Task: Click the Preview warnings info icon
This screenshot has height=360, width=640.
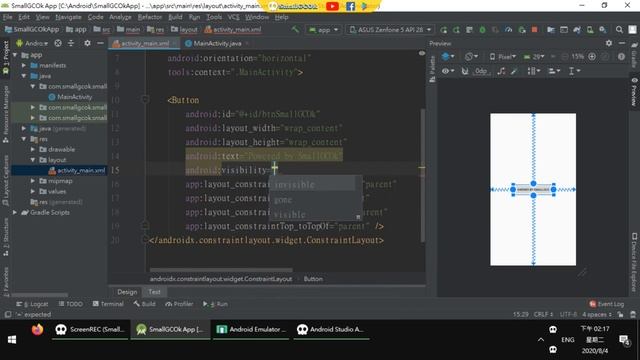Action: click(x=621, y=57)
